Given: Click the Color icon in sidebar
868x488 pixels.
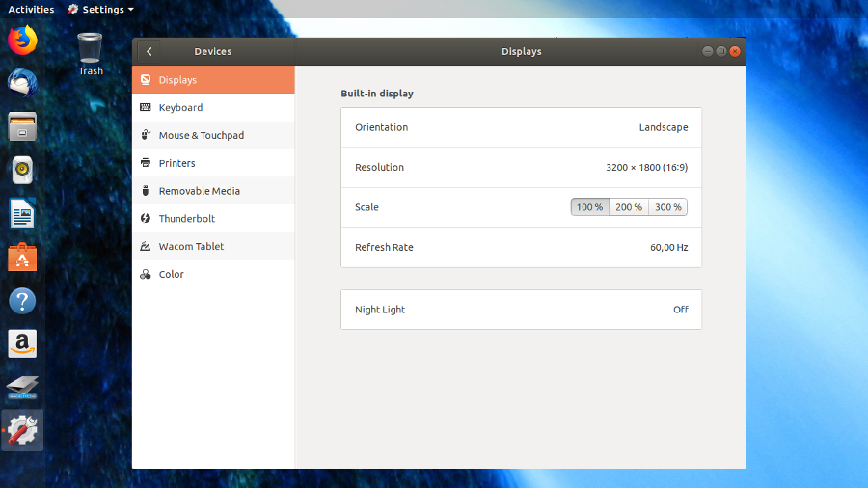Looking at the screenshot, I should 146,275.
